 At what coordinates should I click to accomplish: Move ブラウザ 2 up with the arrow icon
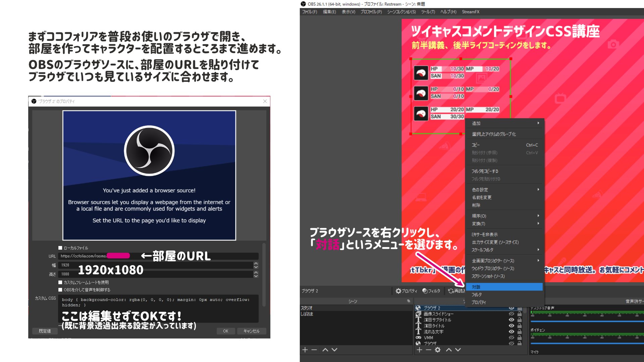(449, 350)
